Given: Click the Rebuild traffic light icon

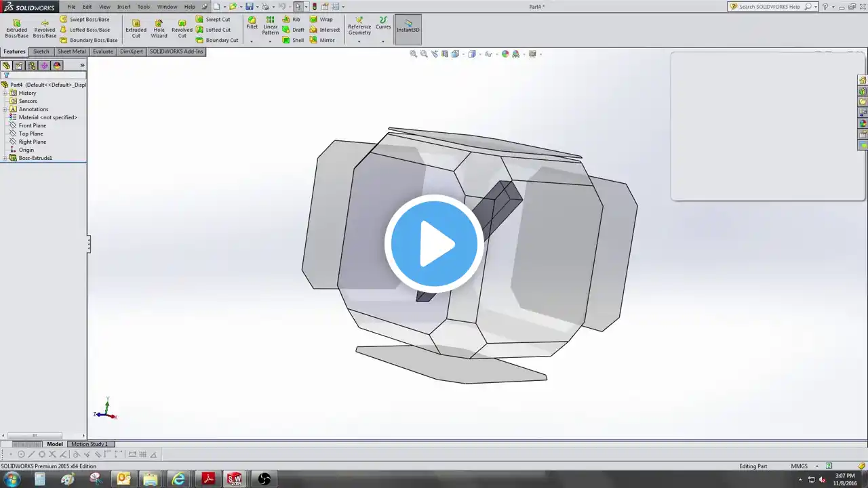Looking at the screenshot, I should point(314,7).
